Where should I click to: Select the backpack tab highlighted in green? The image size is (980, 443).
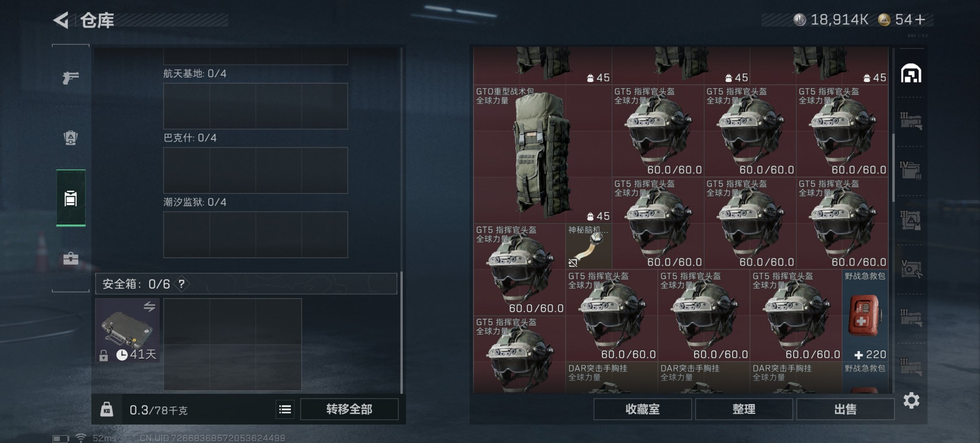pyautogui.click(x=71, y=198)
